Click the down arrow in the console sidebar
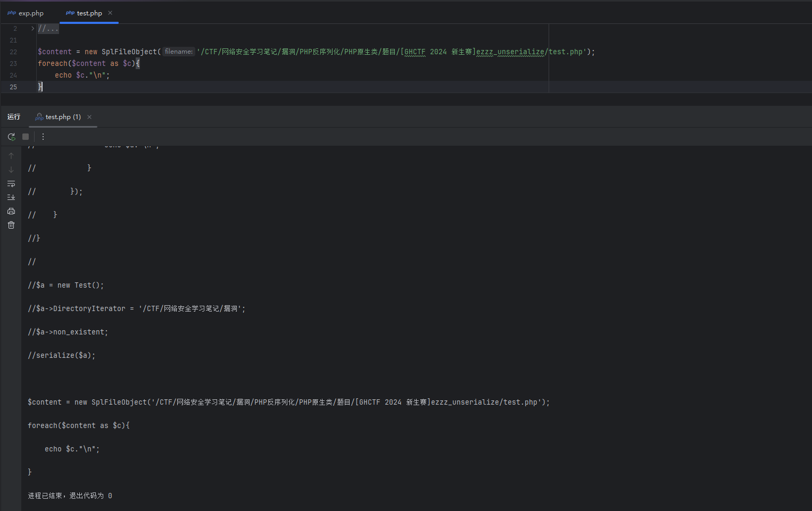The height and width of the screenshot is (511, 812). click(11, 170)
